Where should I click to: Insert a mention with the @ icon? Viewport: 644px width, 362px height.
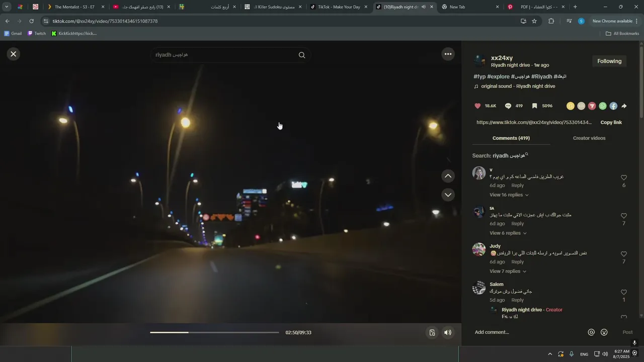pyautogui.click(x=591, y=332)
